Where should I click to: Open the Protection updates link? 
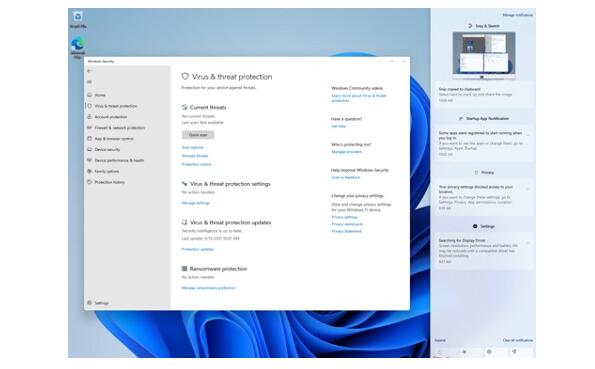[x=198, y=249]
